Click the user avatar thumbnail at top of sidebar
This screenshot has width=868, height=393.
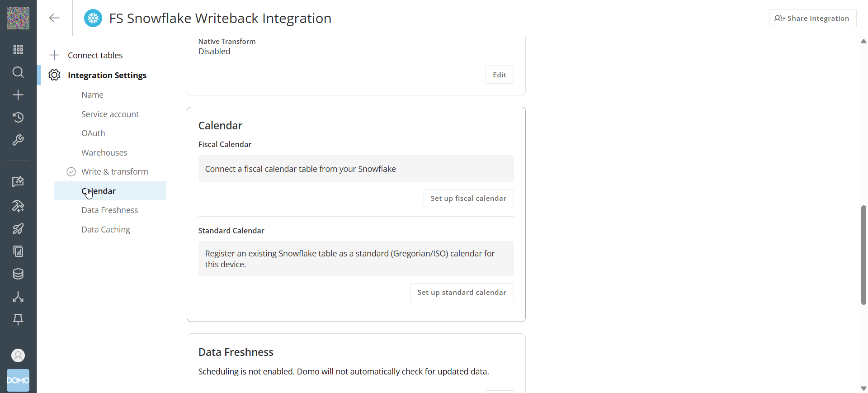pos(18,18)
